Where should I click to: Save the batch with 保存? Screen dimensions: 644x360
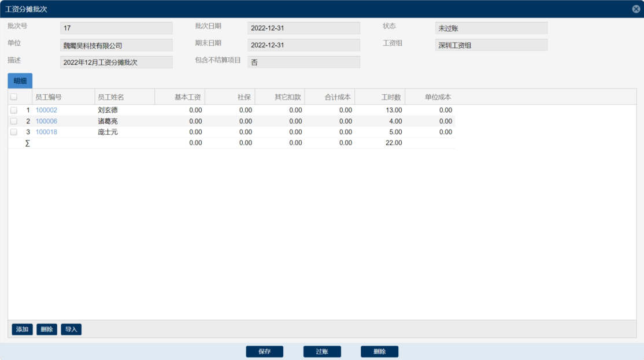click(x=265, y=351)
